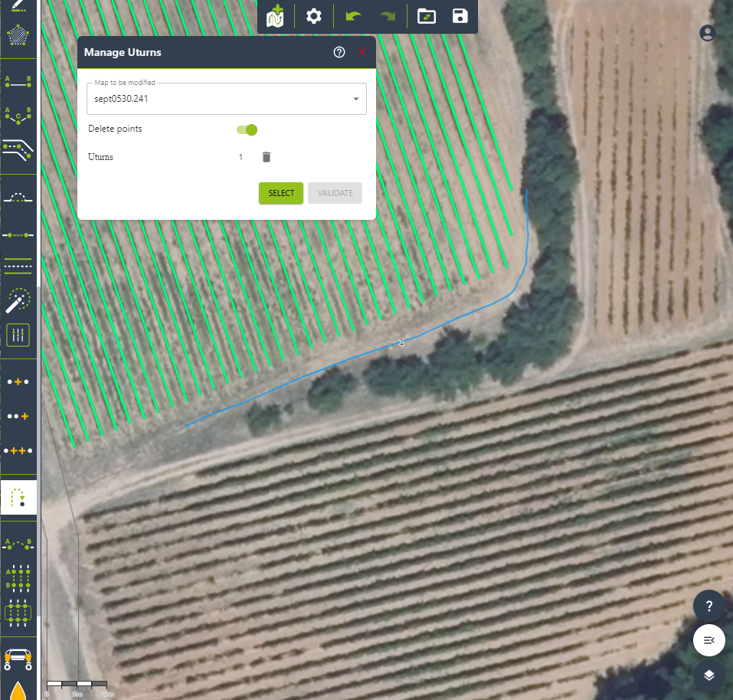Open settings with the gear icon
The image size is (733, 700).
tap(313, 16)
